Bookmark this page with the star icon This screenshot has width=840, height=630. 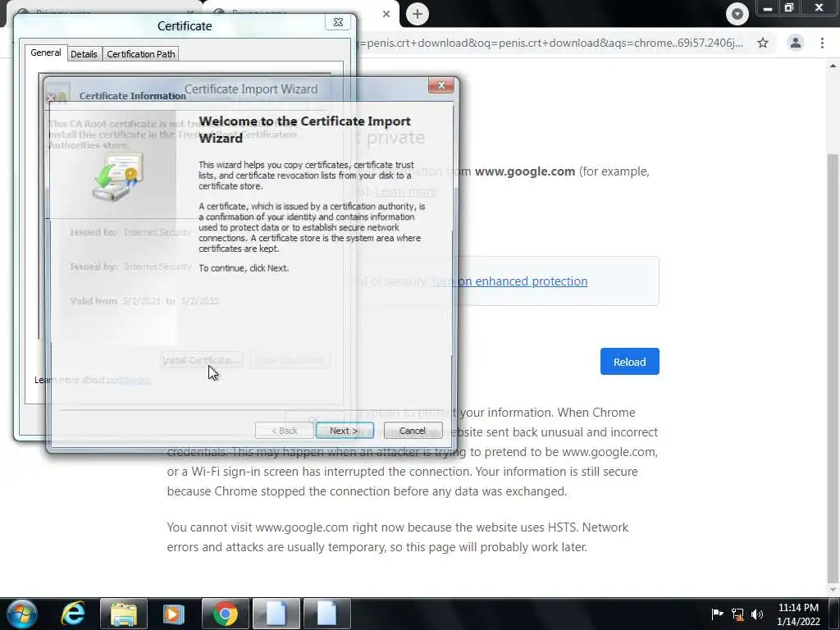(x=763, y=43)
